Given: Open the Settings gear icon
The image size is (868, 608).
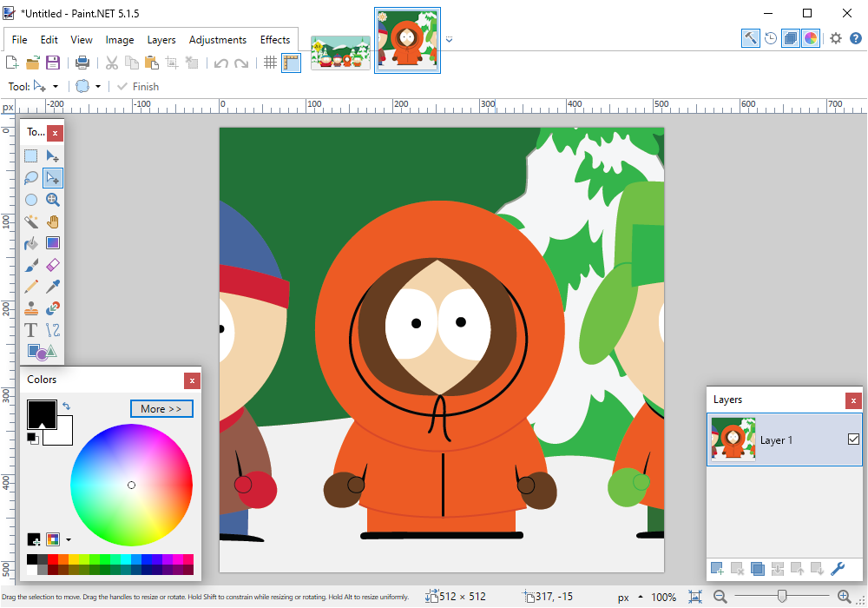Looking at the screenshot, I should pos(836,38).
